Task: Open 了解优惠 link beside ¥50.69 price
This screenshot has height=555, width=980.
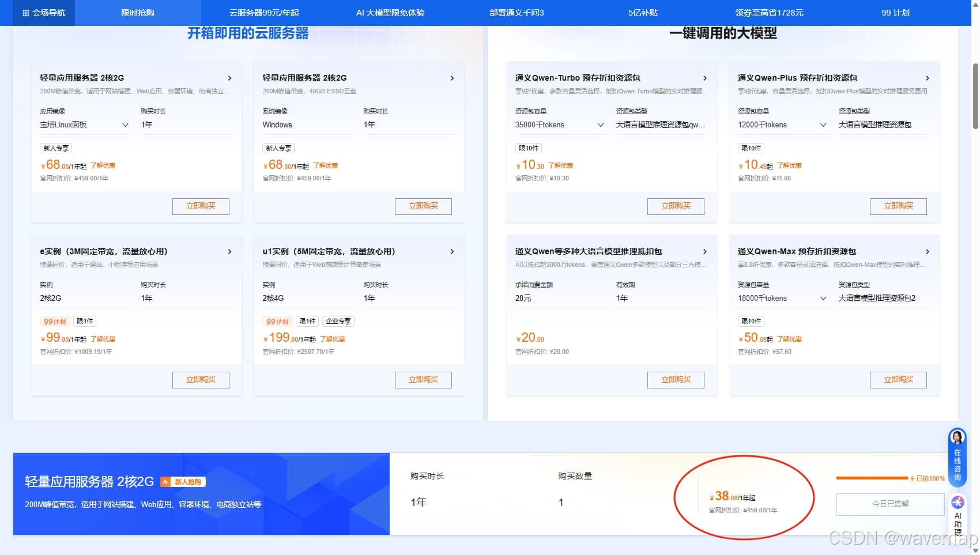Action: point(789,339)
